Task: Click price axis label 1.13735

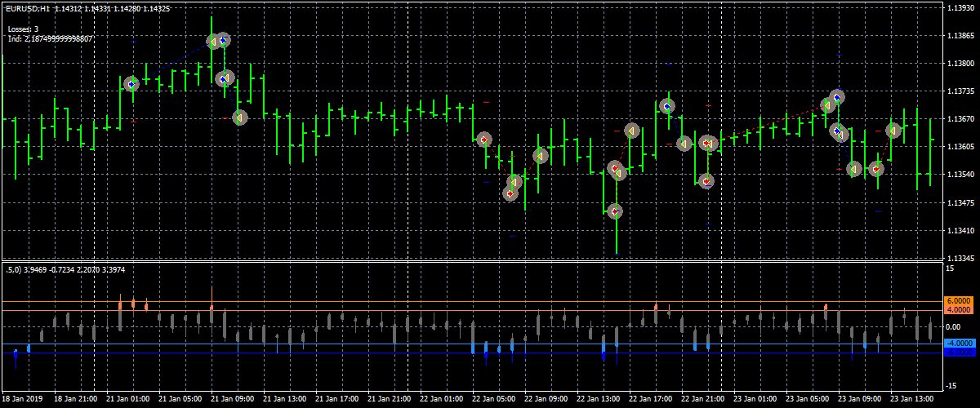Action: (x=960, y=91)
